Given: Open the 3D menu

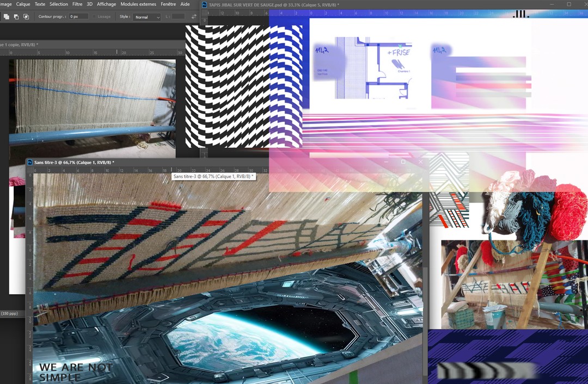Looking at the screenshot, I should point(90,4).
